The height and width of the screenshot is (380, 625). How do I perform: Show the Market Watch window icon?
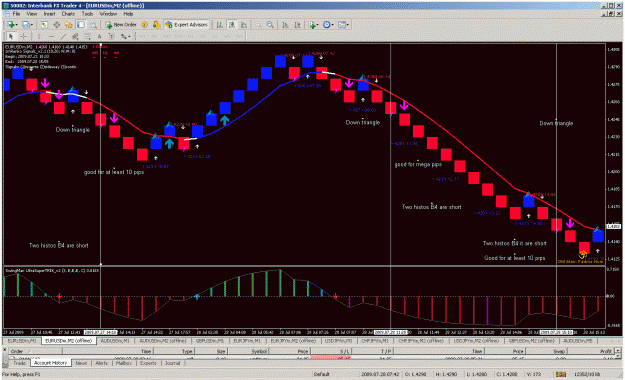(x=44, y=25)
